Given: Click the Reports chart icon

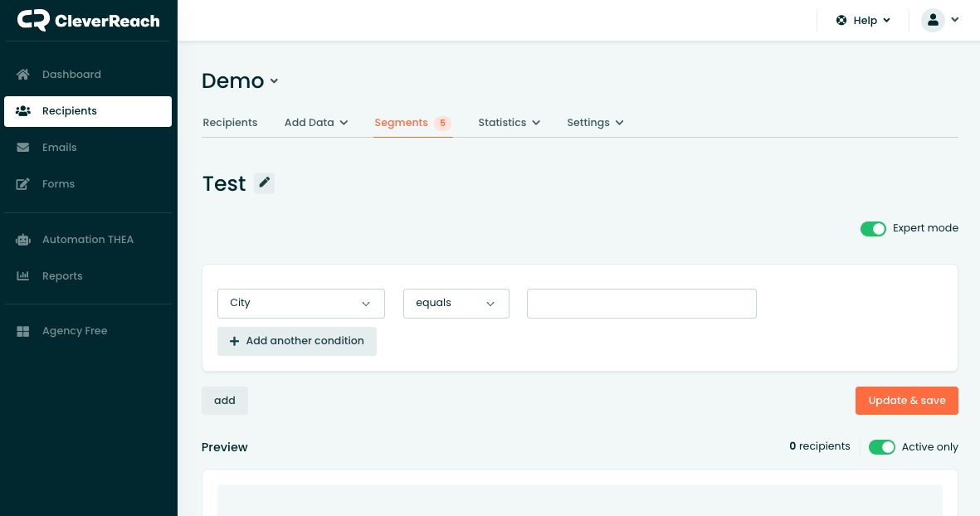Looking at the screenshot, I should click(23, 276).
